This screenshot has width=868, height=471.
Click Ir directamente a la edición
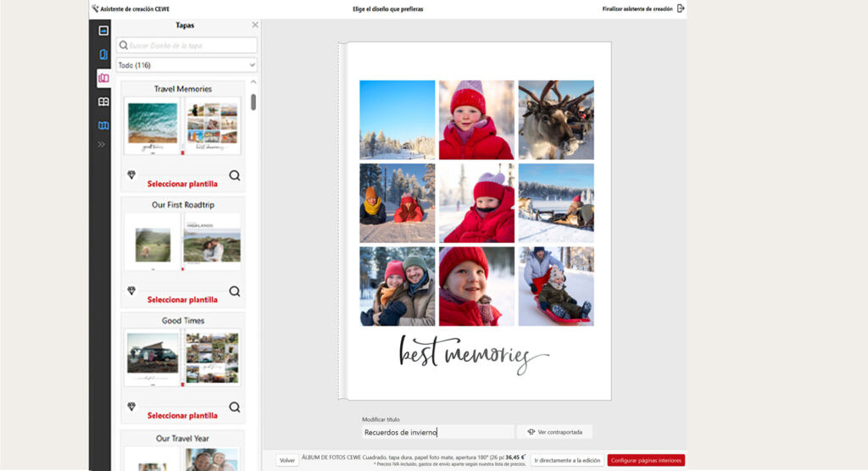tap(567, 461)
